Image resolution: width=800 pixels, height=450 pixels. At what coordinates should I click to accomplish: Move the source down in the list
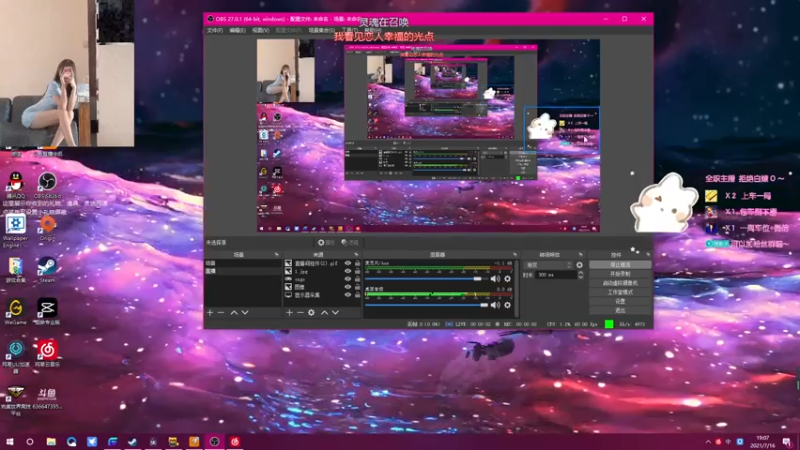click(335, 312)
